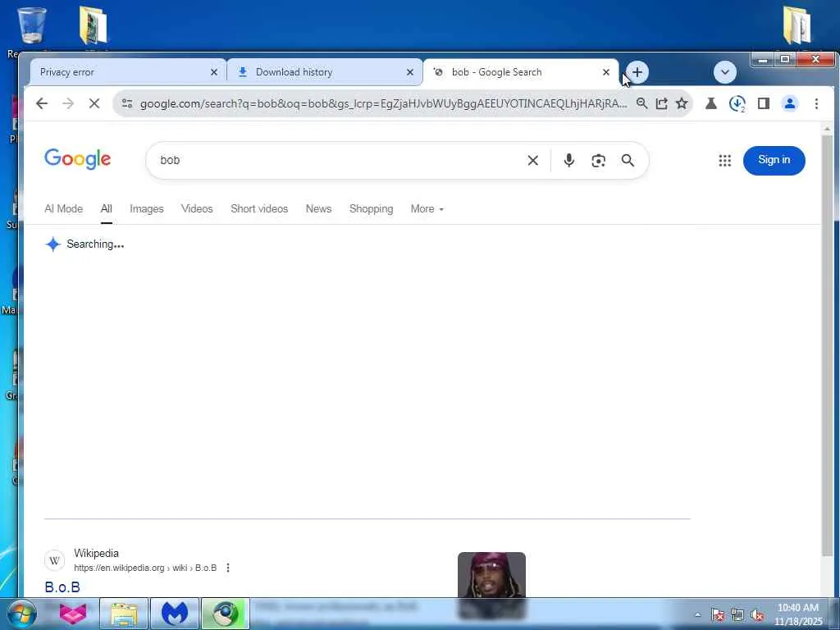Switch to the Download history tab

point(324,72)
